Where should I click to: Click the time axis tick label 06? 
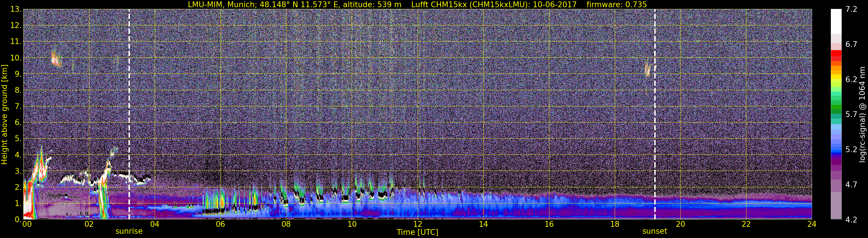220,224
